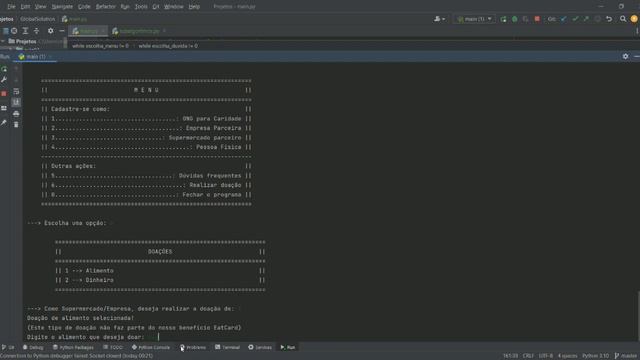Run with coverage from top toolbar
Screen dimensions: 640x360
(x=526, y=19)
